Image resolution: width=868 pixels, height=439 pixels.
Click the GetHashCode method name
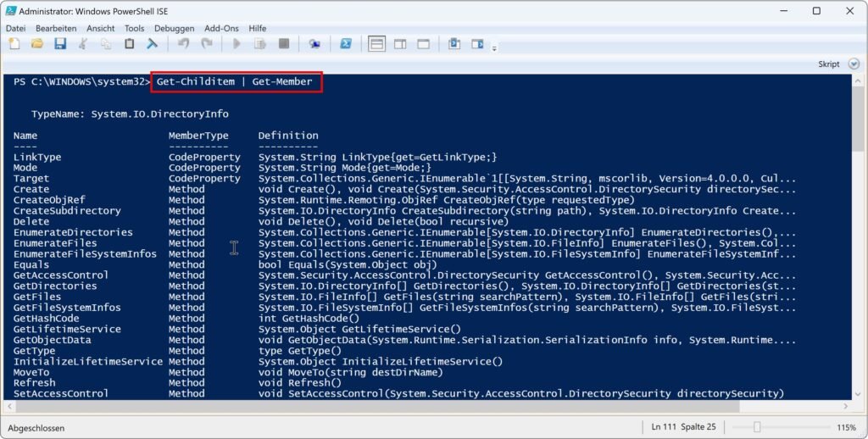46,319
